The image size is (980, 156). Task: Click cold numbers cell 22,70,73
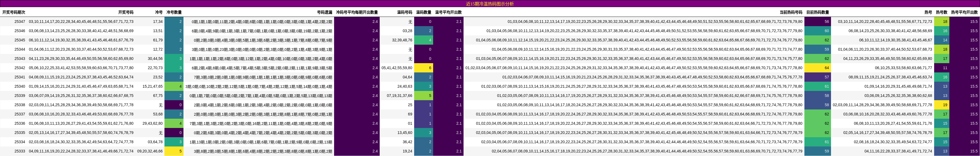155,68
